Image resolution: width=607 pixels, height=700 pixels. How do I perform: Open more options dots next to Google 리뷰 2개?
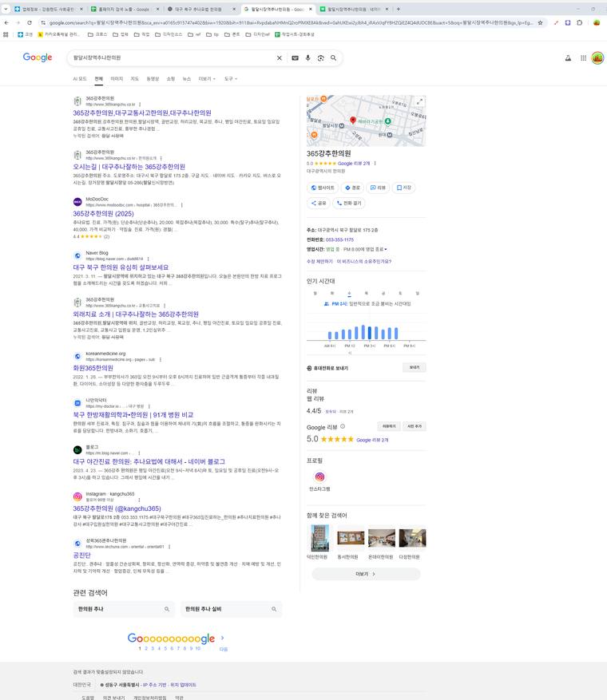(x=375, y=164)
